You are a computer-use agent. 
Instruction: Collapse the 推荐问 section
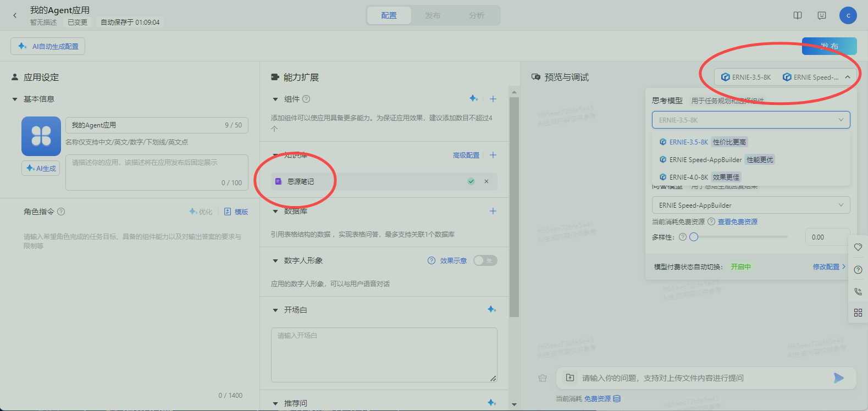pos(275,403)
